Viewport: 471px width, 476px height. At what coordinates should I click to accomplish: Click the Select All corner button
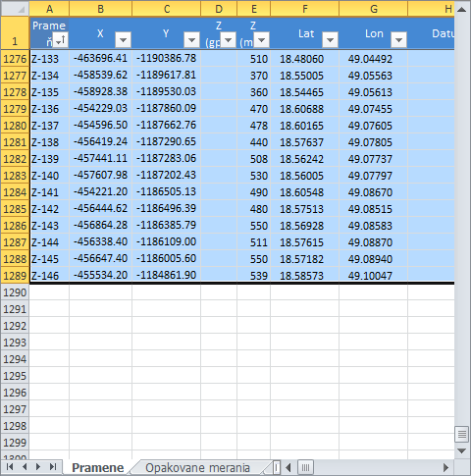(15, 9)
